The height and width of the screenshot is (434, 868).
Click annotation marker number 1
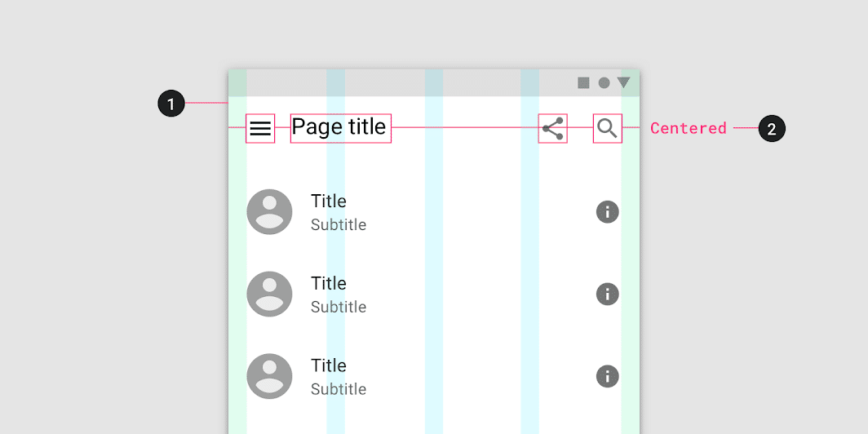(171, 104)
